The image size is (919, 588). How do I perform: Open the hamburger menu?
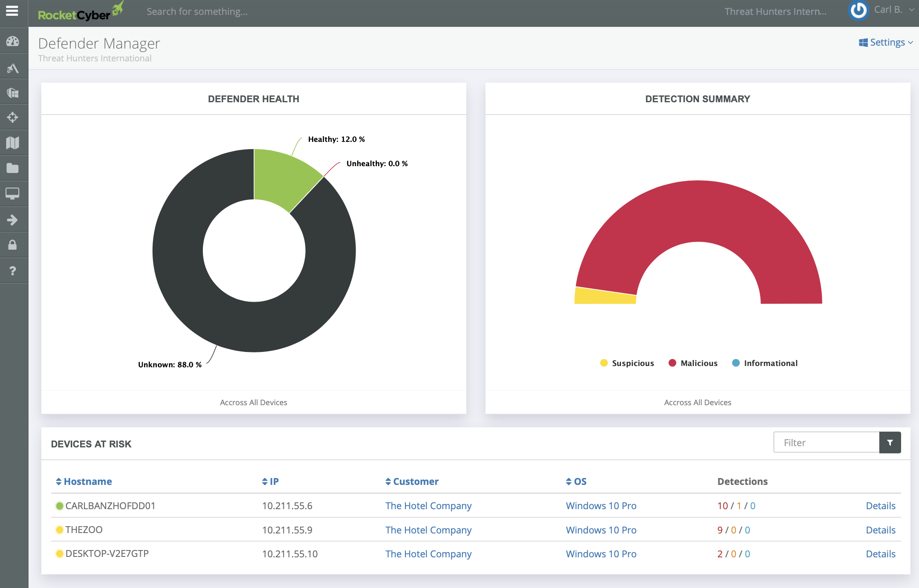click(x=12, y=11)
